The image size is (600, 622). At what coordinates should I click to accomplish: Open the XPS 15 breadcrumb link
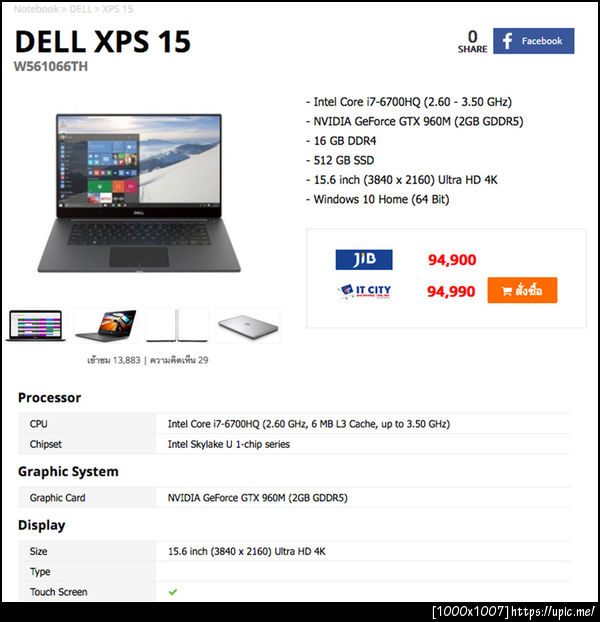[x=118, y=9]
